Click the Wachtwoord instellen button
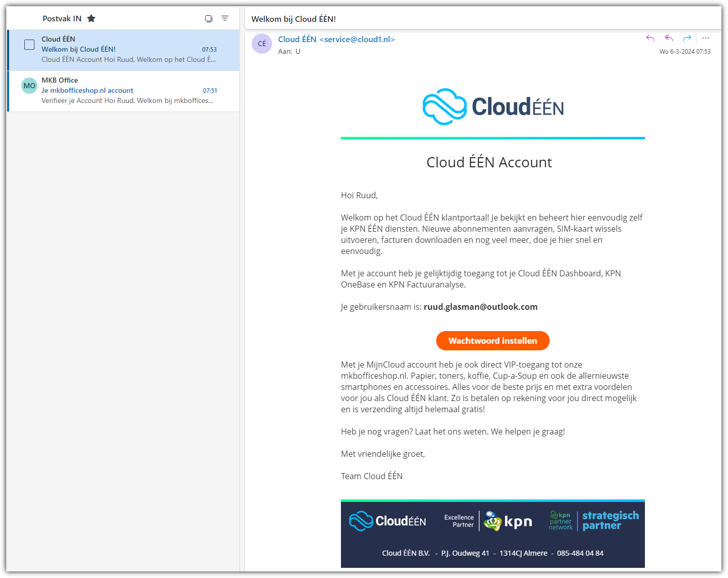The image size is (728, 578). (492, 341)
